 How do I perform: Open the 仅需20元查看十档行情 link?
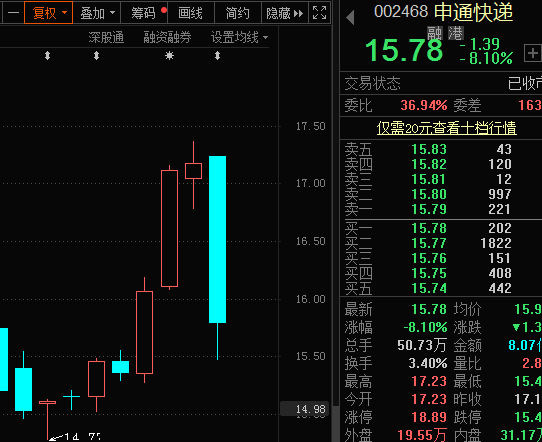click(x=447, y=128)
